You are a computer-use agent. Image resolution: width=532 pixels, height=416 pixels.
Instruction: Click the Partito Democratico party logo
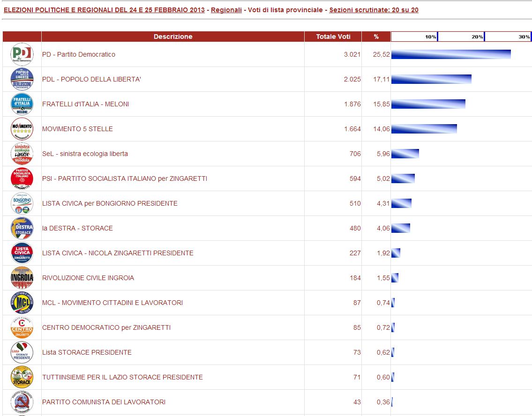(x=22, y=54)
